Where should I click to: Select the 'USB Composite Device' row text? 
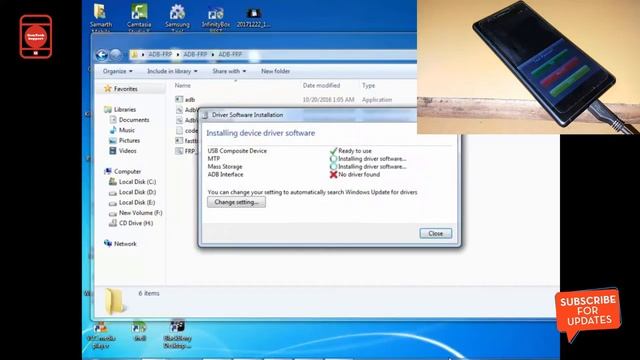237,151
